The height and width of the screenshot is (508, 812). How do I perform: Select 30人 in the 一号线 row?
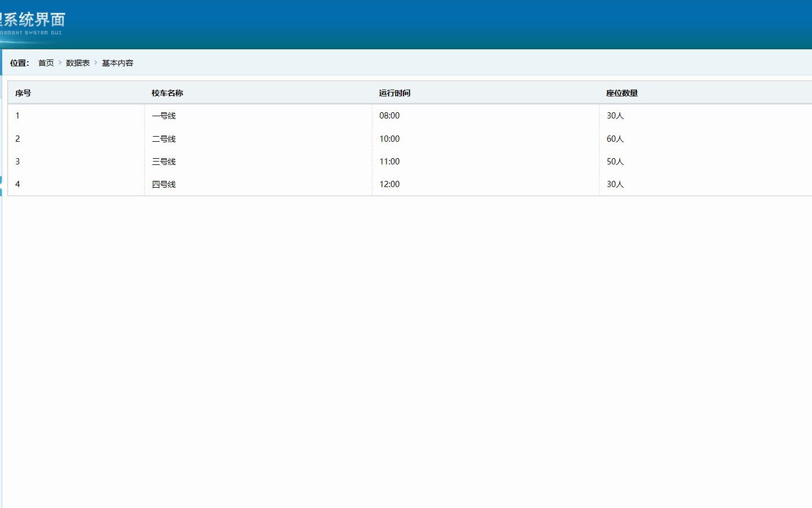click(615, 116)
